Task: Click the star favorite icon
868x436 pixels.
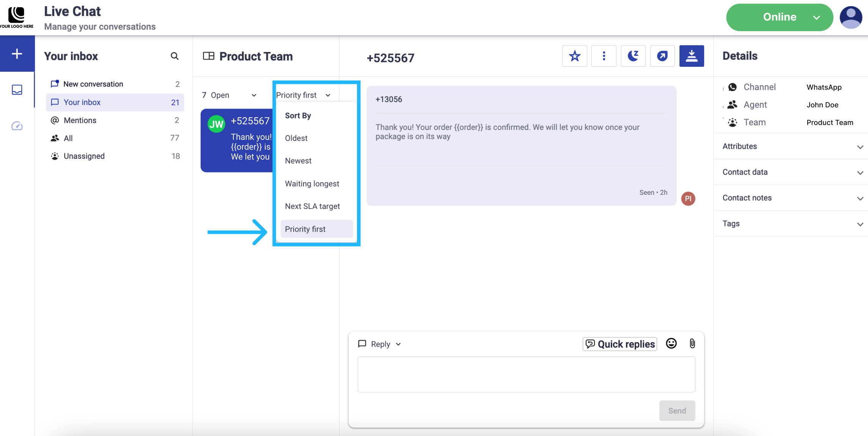Action: 574,56
